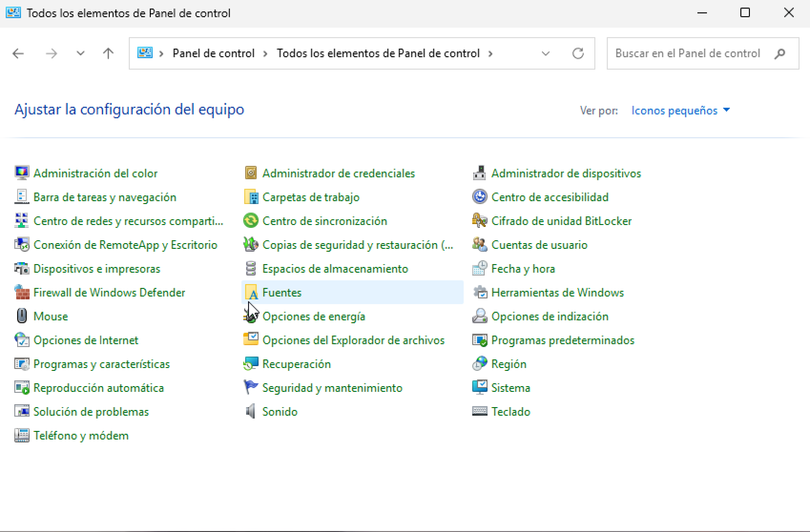Click the Cifrado de unidad BitLocker icon

[479, 221]
